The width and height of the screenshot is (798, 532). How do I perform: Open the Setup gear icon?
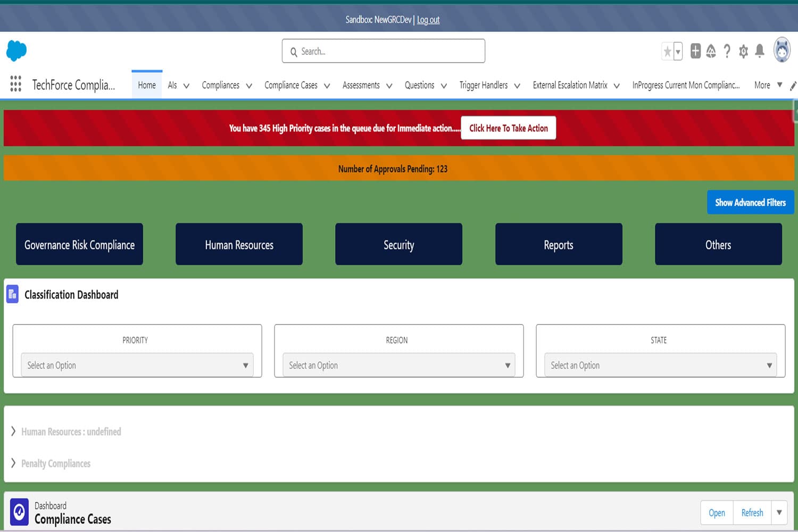point(744,51)
